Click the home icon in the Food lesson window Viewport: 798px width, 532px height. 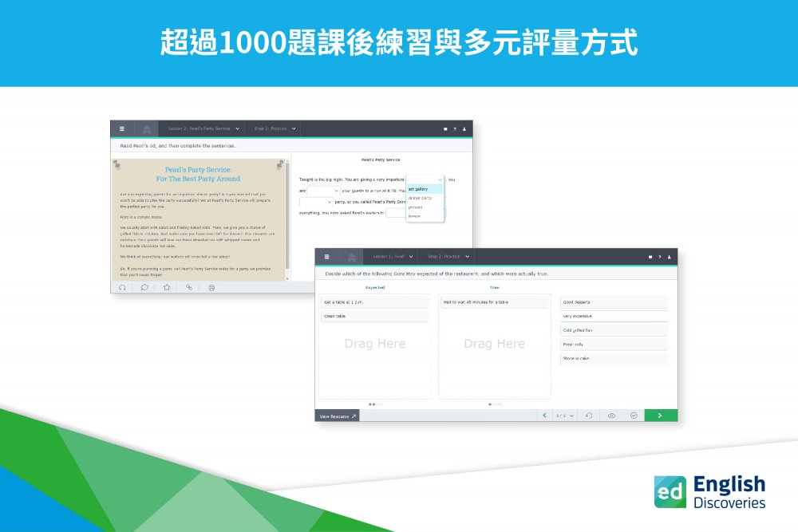coord(350,257)
